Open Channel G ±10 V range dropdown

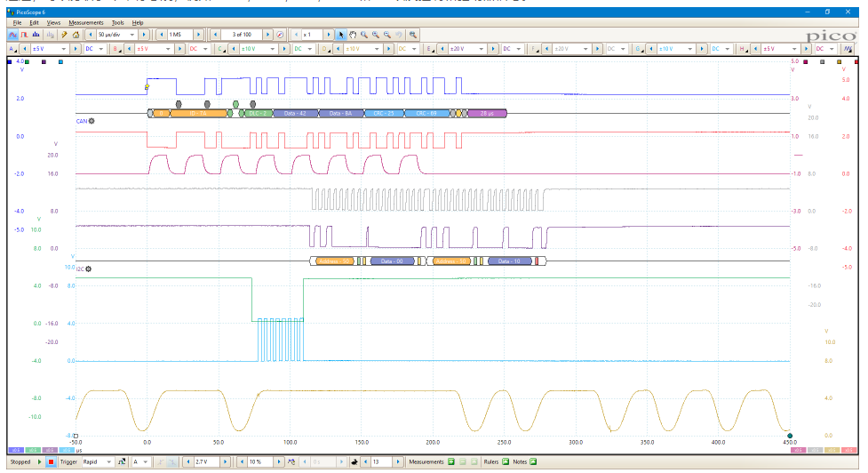coord(676,49)
